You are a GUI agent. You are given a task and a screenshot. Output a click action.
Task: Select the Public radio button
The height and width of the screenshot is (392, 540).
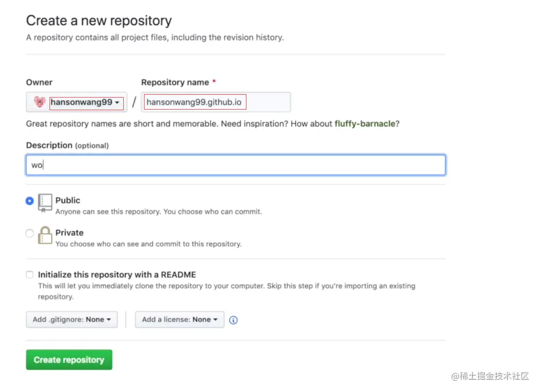tap(30, 201)
